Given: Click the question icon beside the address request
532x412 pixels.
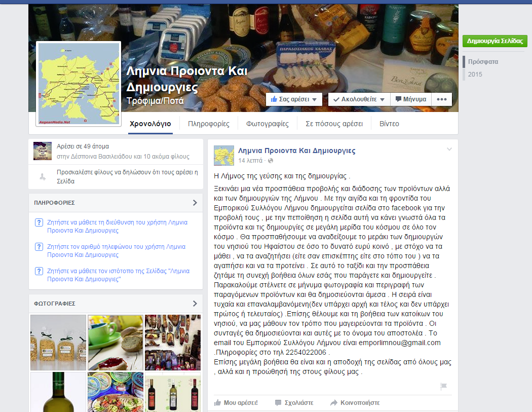Looking at the screenshot, I should point(39,223).
